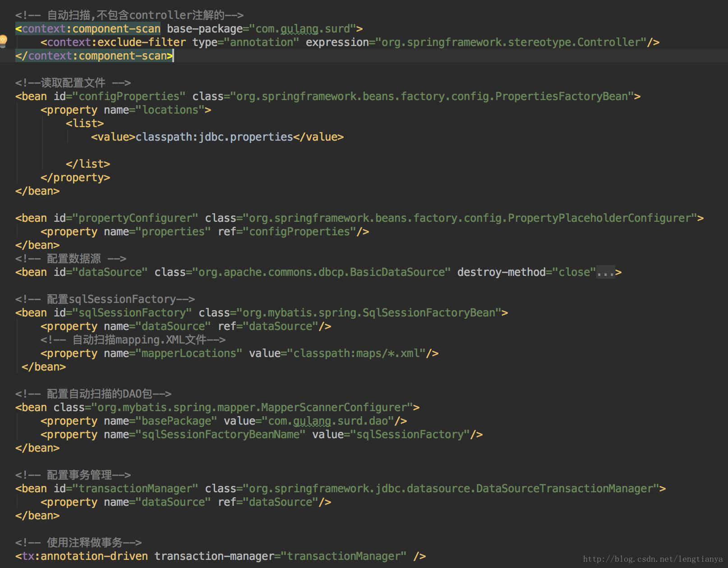This screenshot has height=568, width=728.
Task: Click the locations property name
Action: (x=170, y=110)
